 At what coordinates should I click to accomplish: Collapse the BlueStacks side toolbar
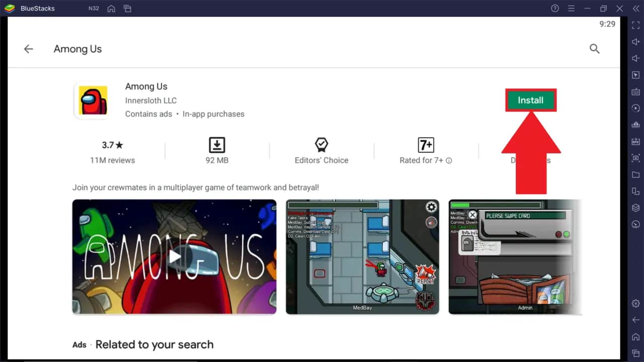coord(635,9)
